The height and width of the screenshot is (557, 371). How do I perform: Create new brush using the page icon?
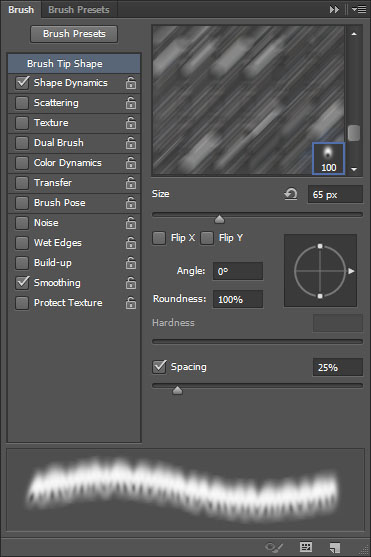point(335,547)
